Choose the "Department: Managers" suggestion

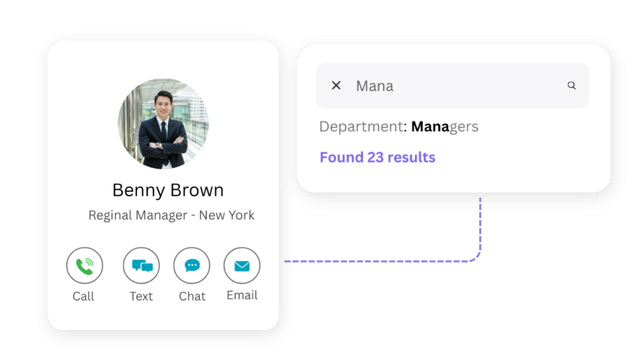(x=399, y=126)
